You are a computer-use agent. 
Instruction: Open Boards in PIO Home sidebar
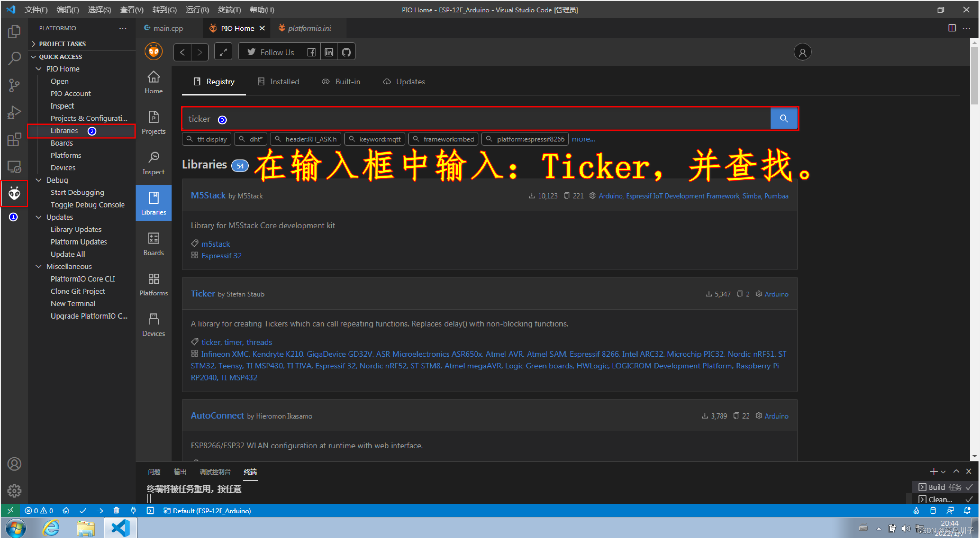[x=153, y=243]
